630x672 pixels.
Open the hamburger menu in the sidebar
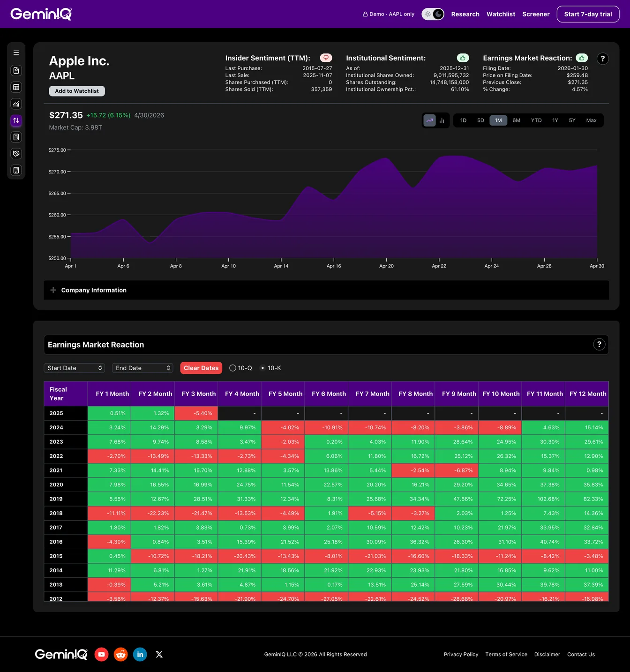(x=16, y=53)
